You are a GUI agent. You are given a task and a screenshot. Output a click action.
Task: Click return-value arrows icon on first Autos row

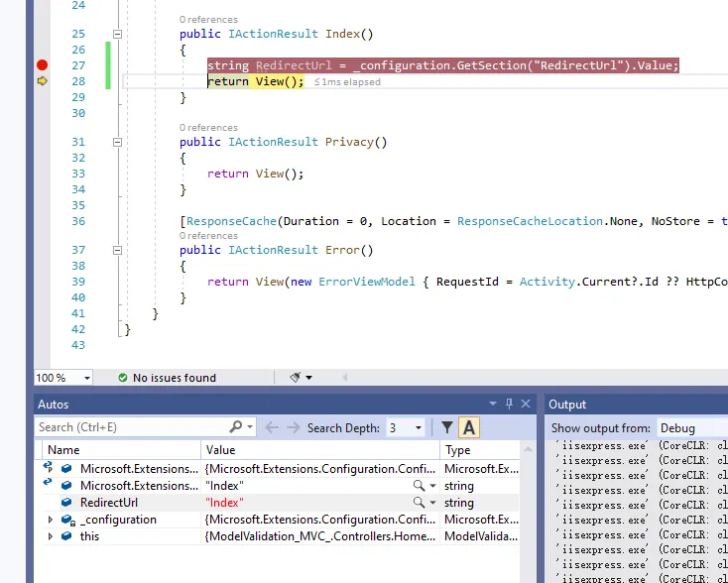[48, 466]
